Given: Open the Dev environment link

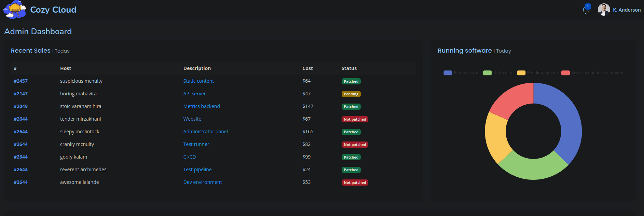Looking at the screenshot, I should tap(203, 182).
